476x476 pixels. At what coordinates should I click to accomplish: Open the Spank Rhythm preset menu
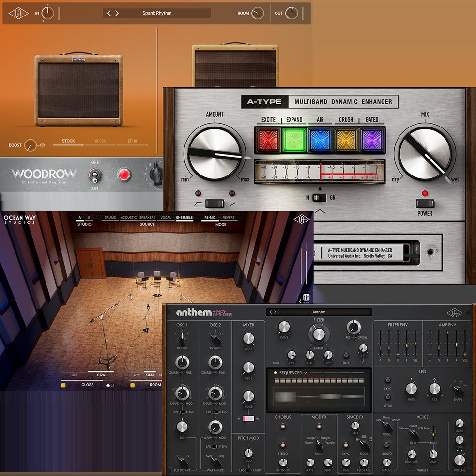[157, 13]
